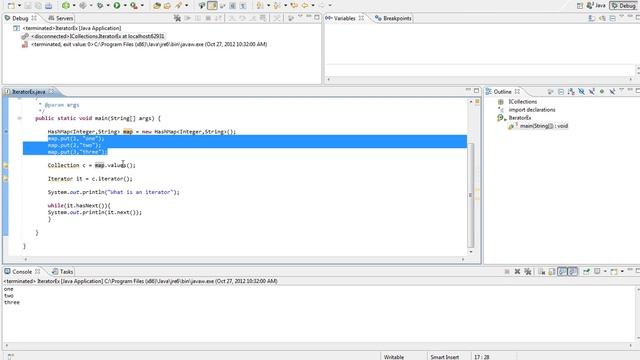
Task: Select the IteratorEx.java editor tab
Action: click(29, 91)
